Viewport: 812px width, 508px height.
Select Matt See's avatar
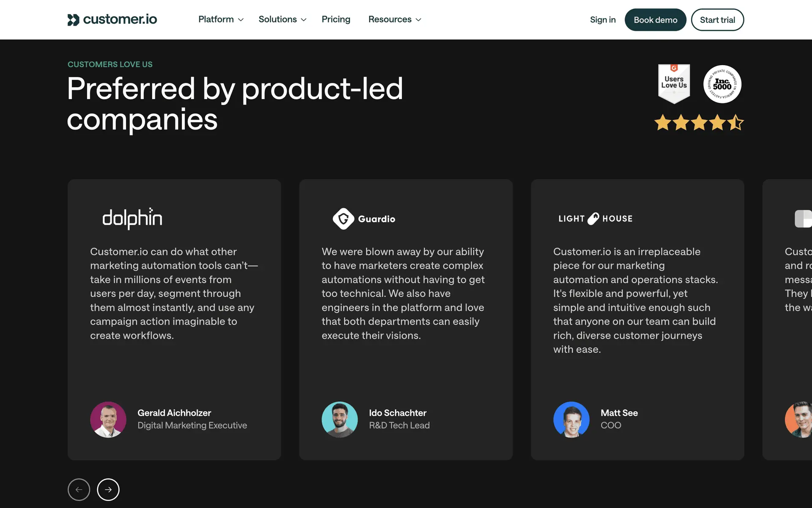(571, 420)
